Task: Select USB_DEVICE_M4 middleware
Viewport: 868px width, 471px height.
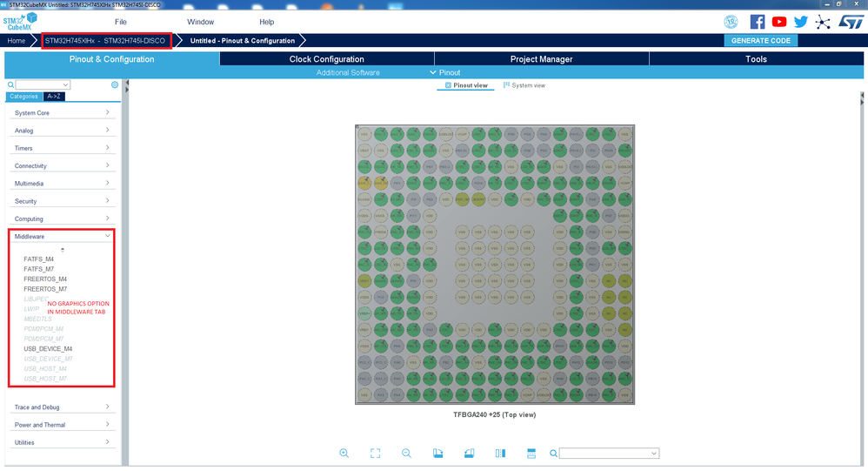Action: (x=48, y=349)
